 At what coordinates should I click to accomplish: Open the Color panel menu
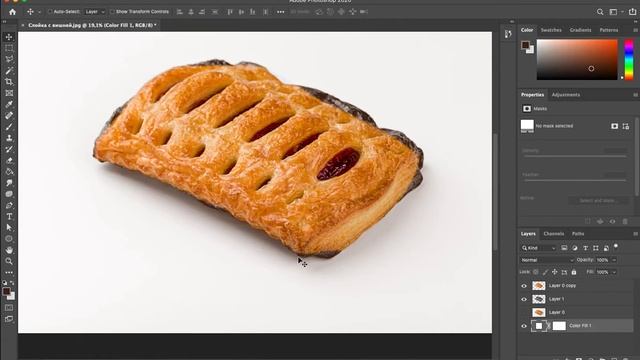635,30
